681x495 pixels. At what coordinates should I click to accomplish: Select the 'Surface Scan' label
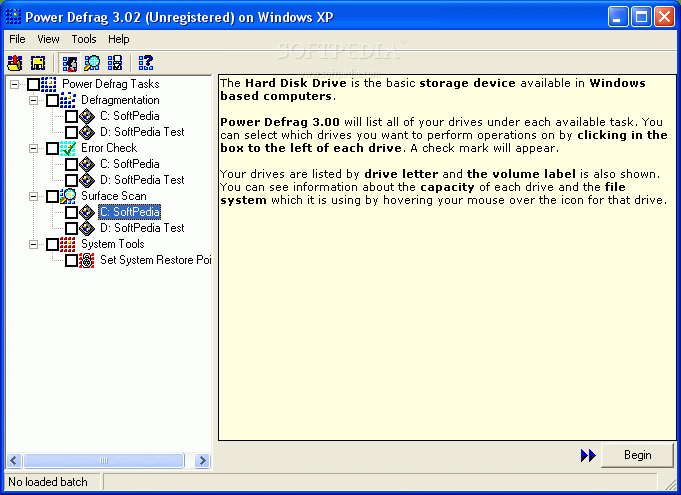click(114, 196)
